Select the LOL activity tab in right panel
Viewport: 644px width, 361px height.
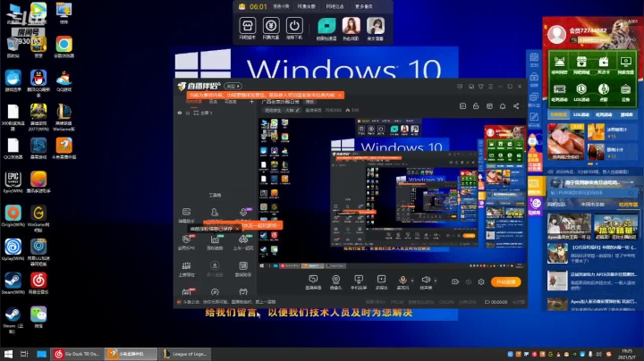(581, 115)
